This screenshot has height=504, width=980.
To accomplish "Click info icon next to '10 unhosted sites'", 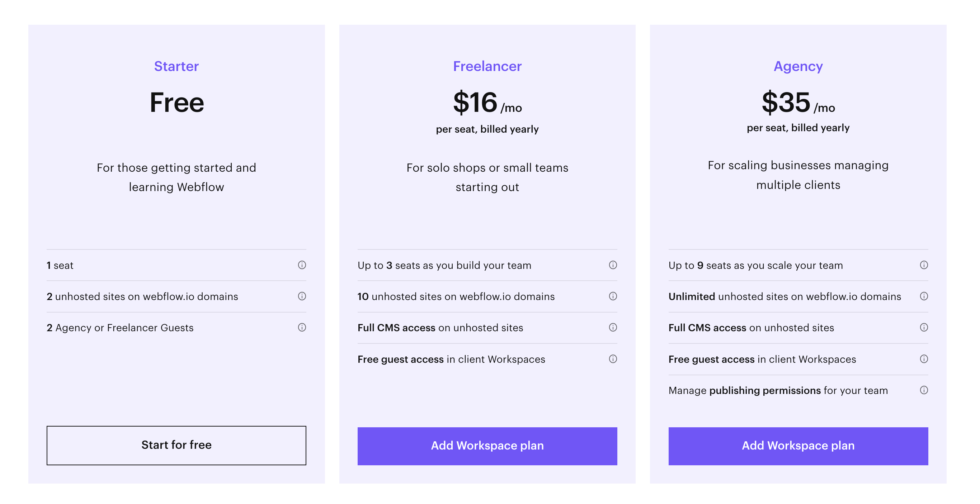I will [x=613, y=296].
